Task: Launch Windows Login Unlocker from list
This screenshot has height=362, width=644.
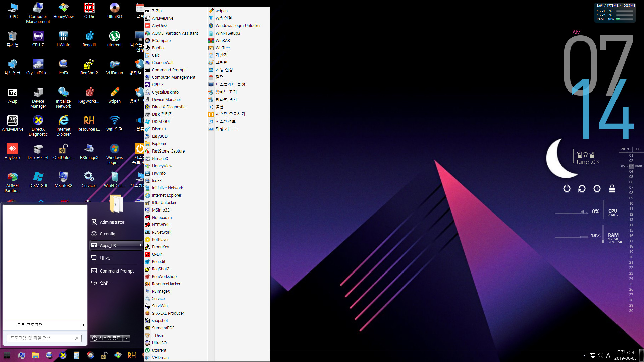Action: (x=238, y=25)
